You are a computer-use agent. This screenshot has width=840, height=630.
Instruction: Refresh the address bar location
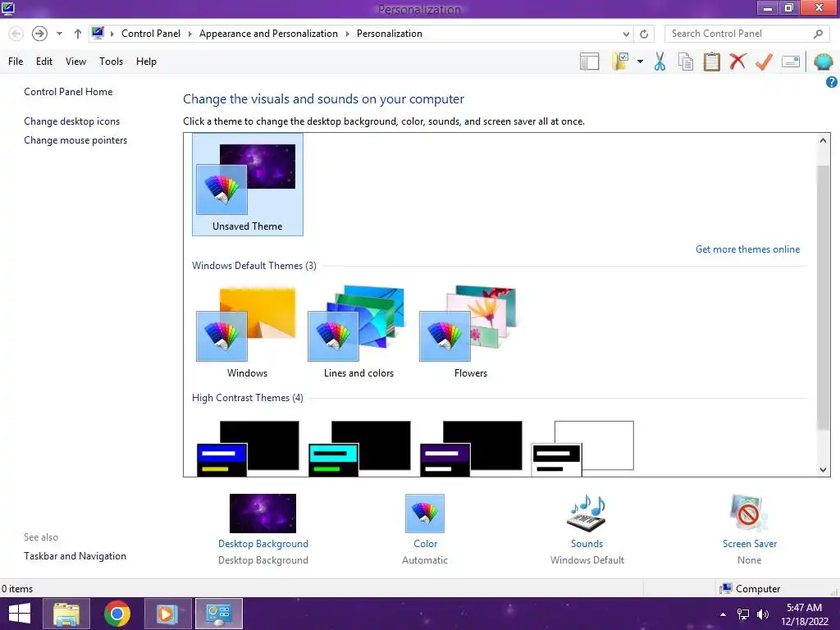644,34
